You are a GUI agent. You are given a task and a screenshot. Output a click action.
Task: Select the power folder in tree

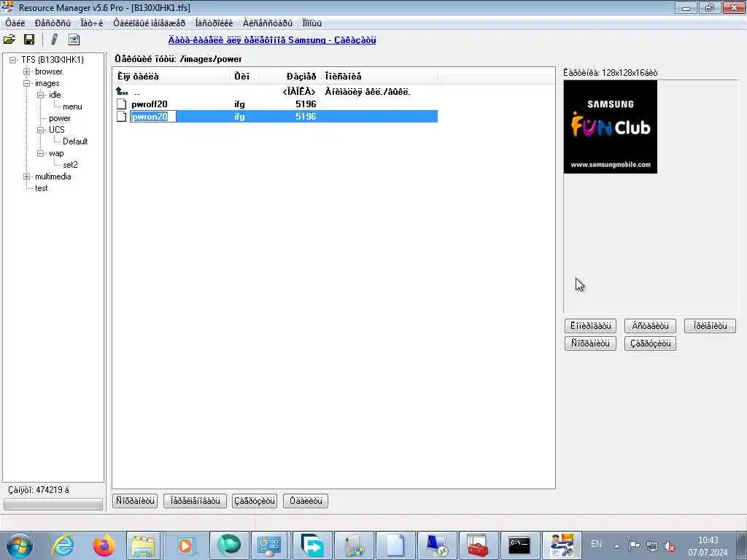pyautogui.click(x=60, y=119)
